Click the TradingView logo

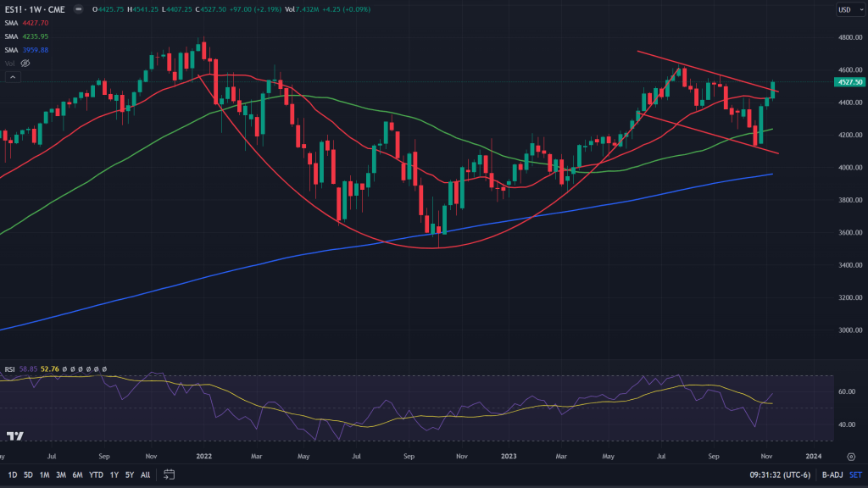click(x=14, y=435)
